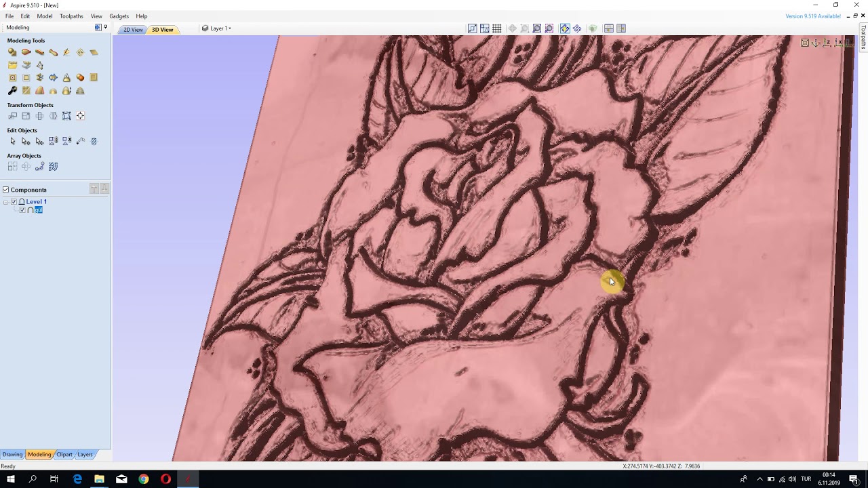Open the Move Objects transform tool
868x488 pixels.
12,116
